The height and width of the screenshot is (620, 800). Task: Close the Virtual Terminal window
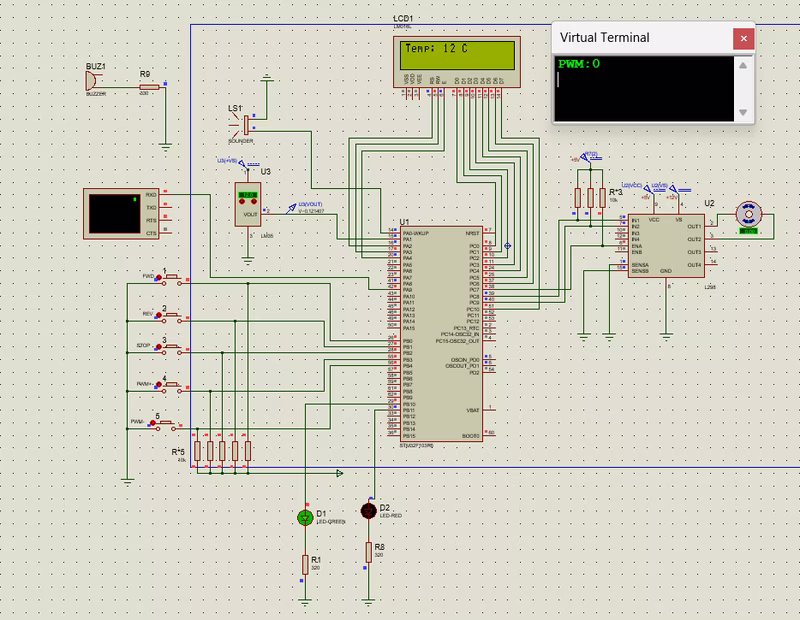[x=743, y=38]
